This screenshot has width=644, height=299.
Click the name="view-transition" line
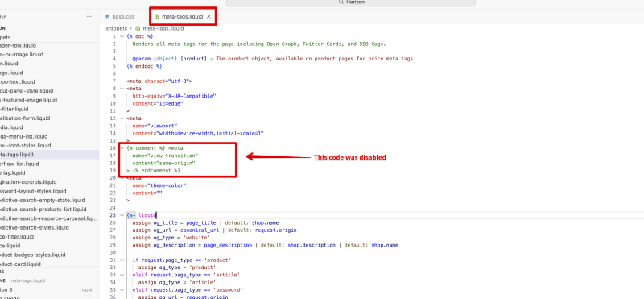point(165,156)
